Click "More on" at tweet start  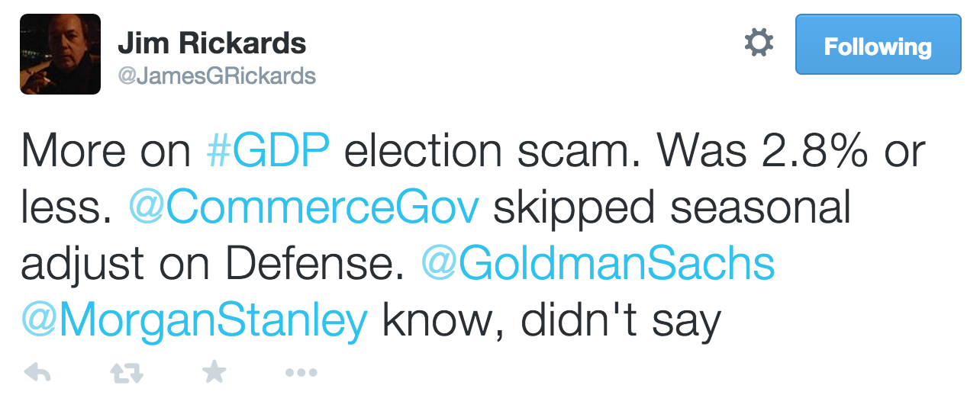(105, 152)
